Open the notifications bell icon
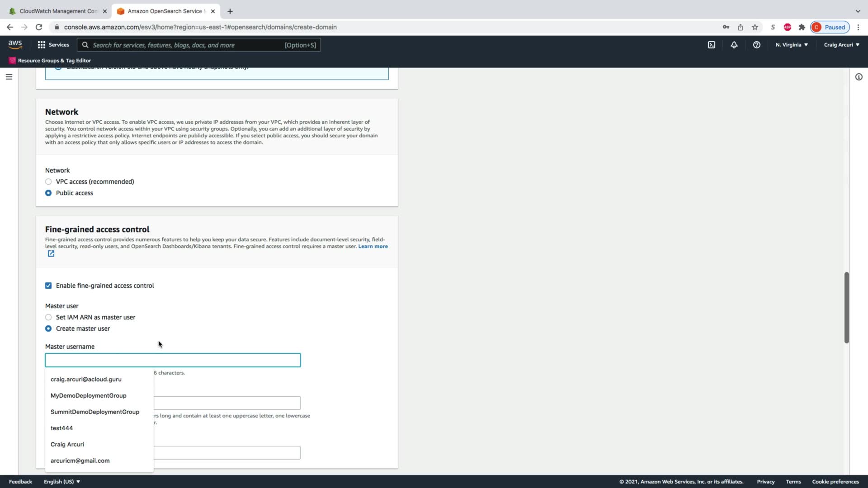Screen dimensions: 868x488 click(x=734, y=45)
